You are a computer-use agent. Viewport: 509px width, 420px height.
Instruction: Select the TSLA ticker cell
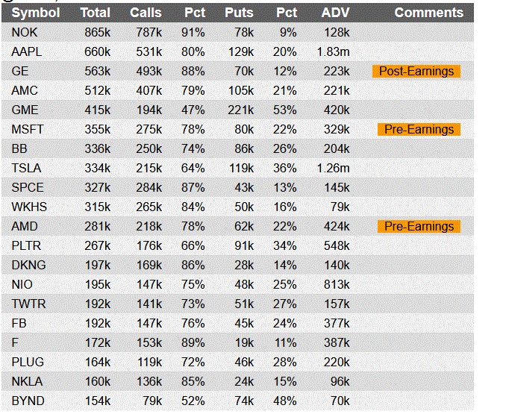[x=27, y=169]
